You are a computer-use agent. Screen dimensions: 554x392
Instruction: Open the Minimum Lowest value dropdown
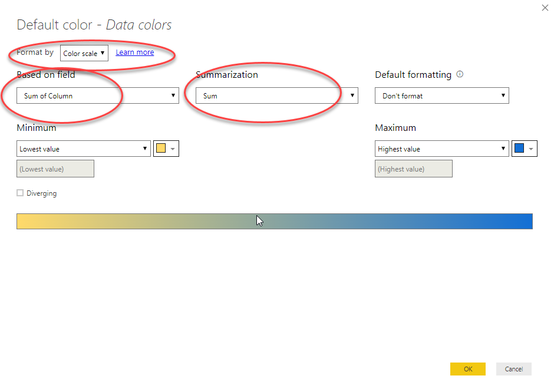[x=84, y=149]
